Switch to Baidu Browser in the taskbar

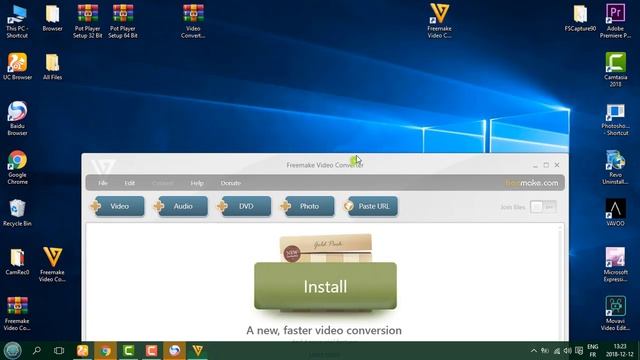(x=174, y=350)
